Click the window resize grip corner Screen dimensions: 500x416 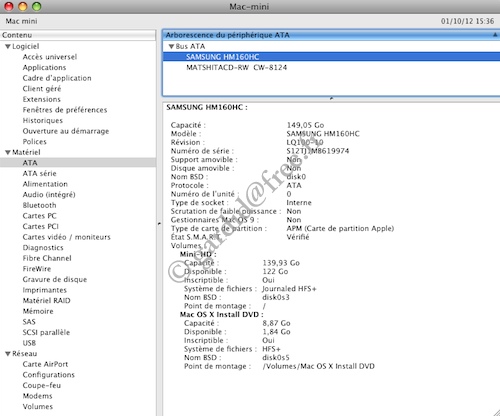tap(496, 412)
